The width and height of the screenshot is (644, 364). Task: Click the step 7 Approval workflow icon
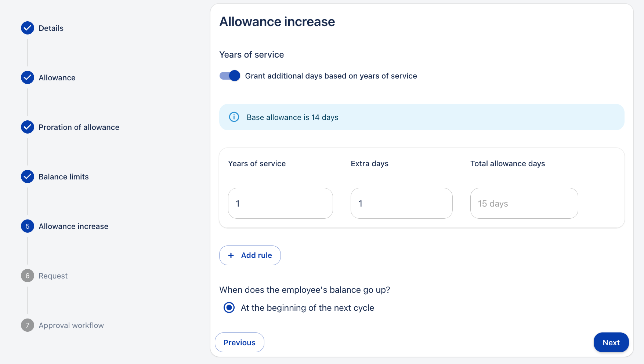tap(28, 325)
